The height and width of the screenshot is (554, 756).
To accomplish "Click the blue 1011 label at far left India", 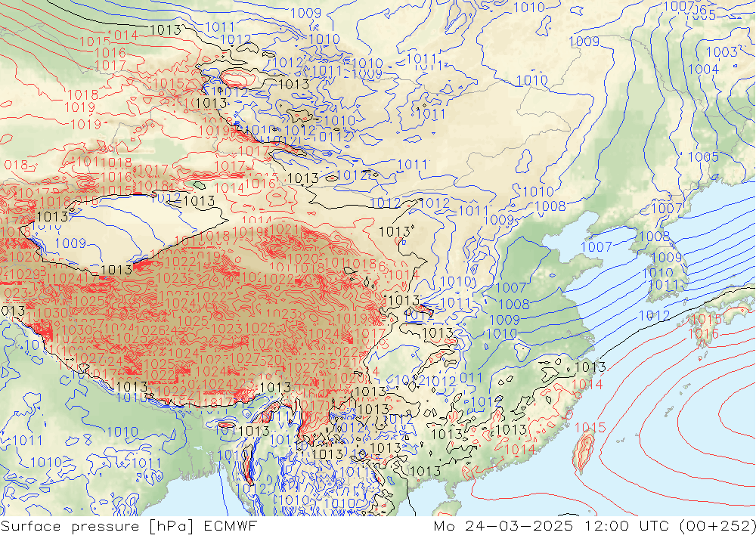I will coord(27,440).
